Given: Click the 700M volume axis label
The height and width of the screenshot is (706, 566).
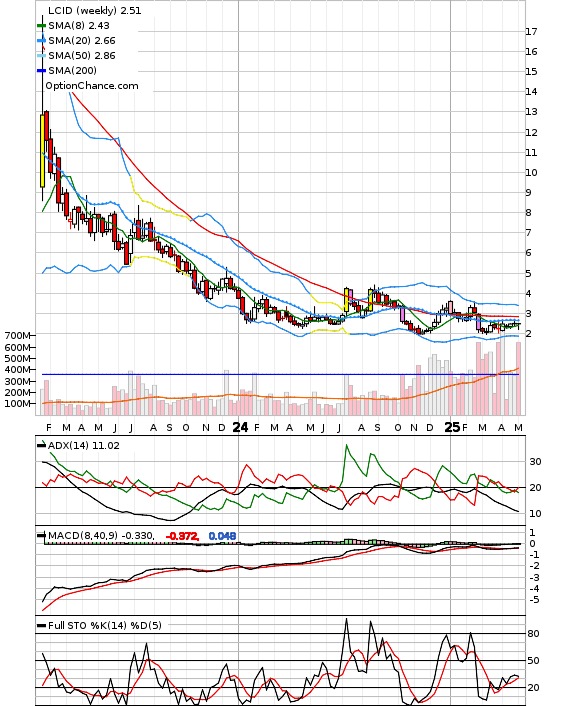Looking at the screenshot, I should pyautogui.click(x=18, y=335).
